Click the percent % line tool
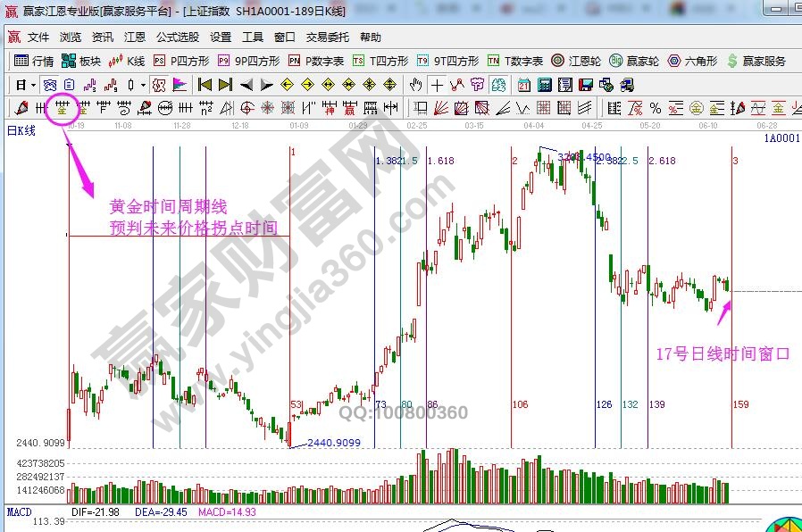Image resolution: width=802 pixels, height=532 pixels. tap(656, 108)
